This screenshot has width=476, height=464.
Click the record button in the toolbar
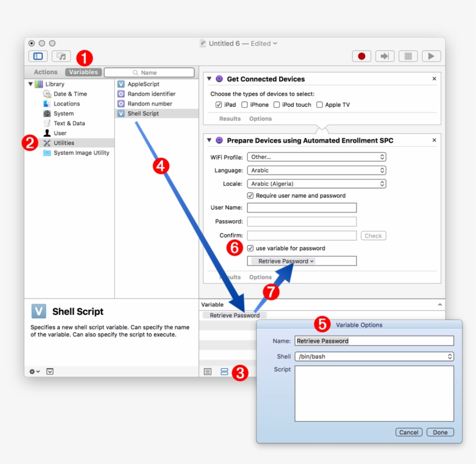tap(362, 56)
